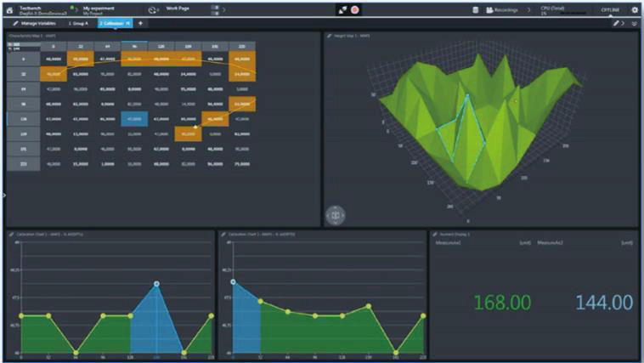Click the blue highlighted cell in row 128

[134, 119]
